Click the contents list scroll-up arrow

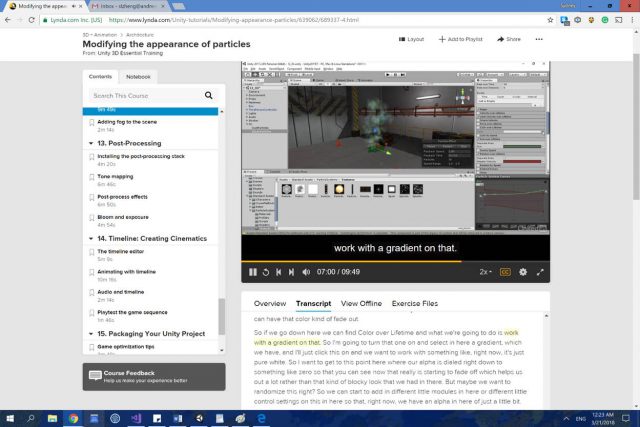coord(222,111)
